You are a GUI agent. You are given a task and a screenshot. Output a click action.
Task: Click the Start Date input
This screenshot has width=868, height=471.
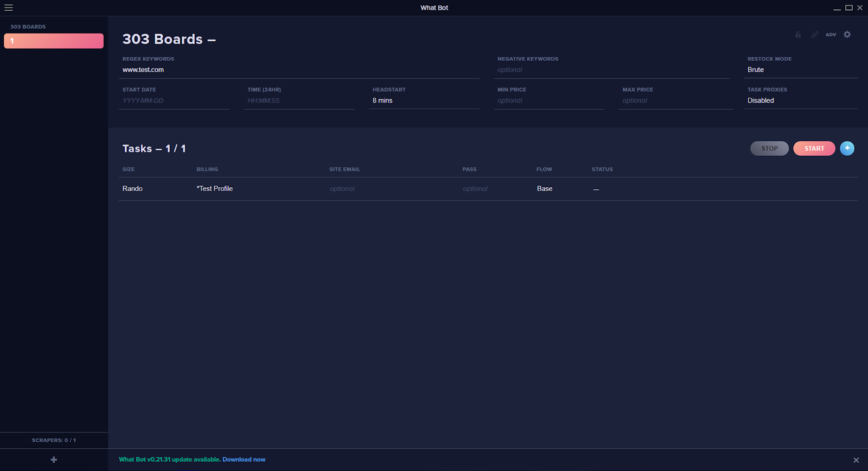click(174, 101)
